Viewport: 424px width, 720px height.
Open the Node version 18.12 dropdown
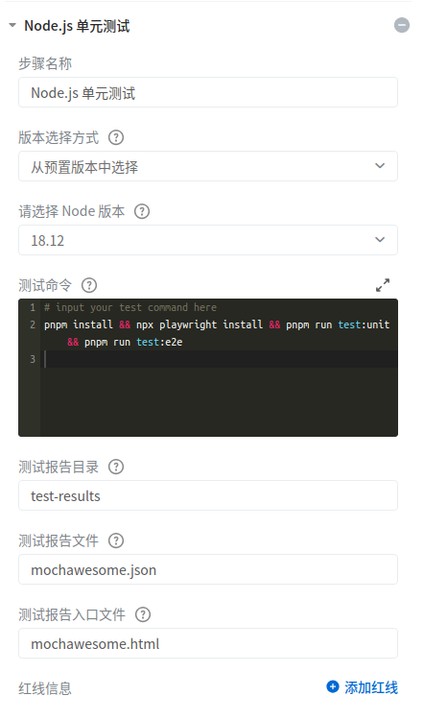click(x=208, y=240)
